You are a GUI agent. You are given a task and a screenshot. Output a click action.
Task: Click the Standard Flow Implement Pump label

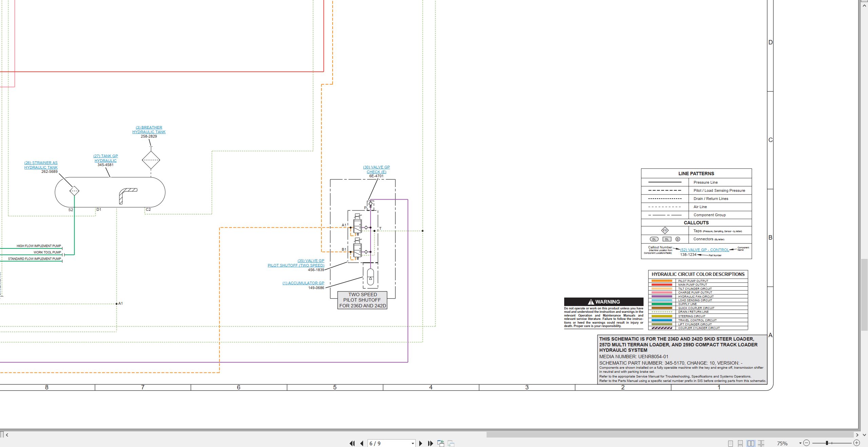click(x=34, y=259)
